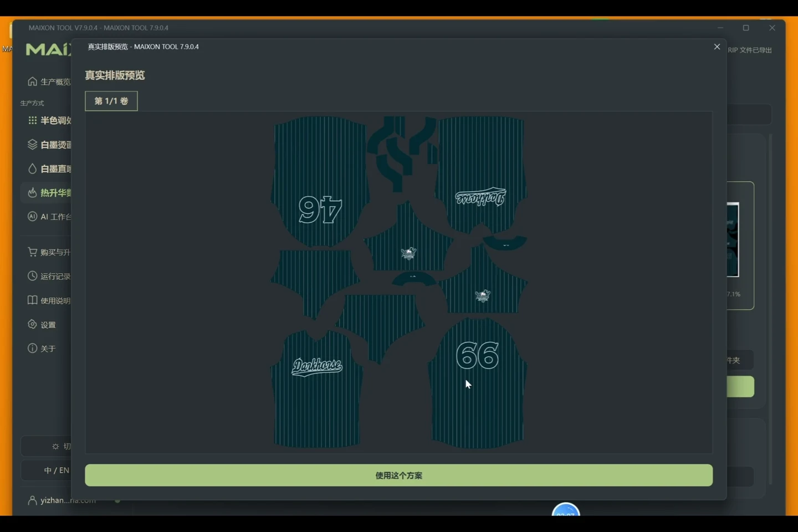Select the 热升华 flame icon

click(32, 192)
